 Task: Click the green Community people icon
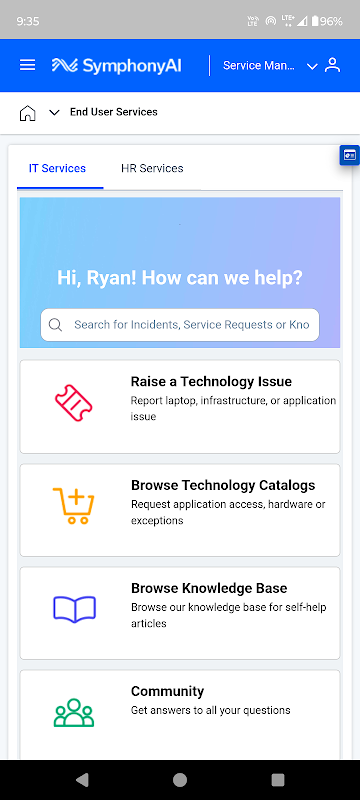point(74,712)
